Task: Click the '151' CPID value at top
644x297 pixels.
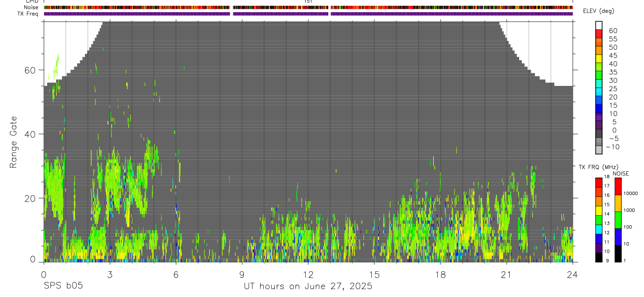Action: point(308,2)
